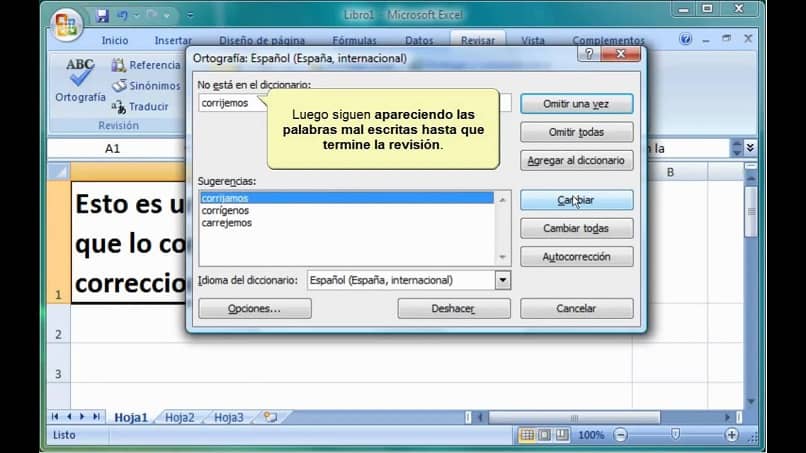Image resolution: width=806 pixels, height=453 pixels.
Task: Open the spelling dialog help button
Action: [x=589, y=54]
